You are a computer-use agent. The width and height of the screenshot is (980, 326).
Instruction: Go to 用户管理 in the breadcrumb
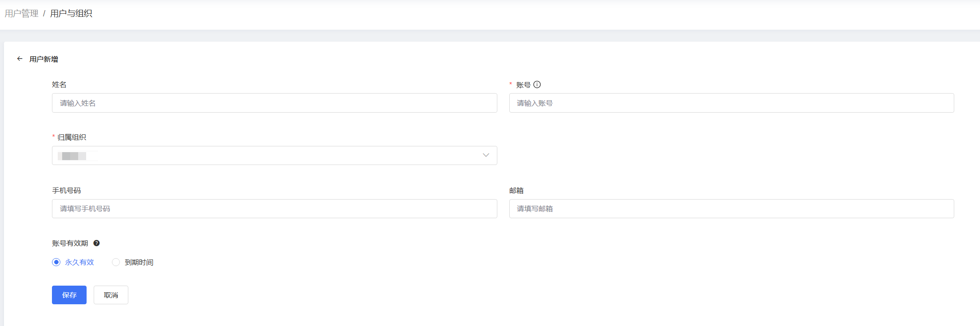(22, 13)
